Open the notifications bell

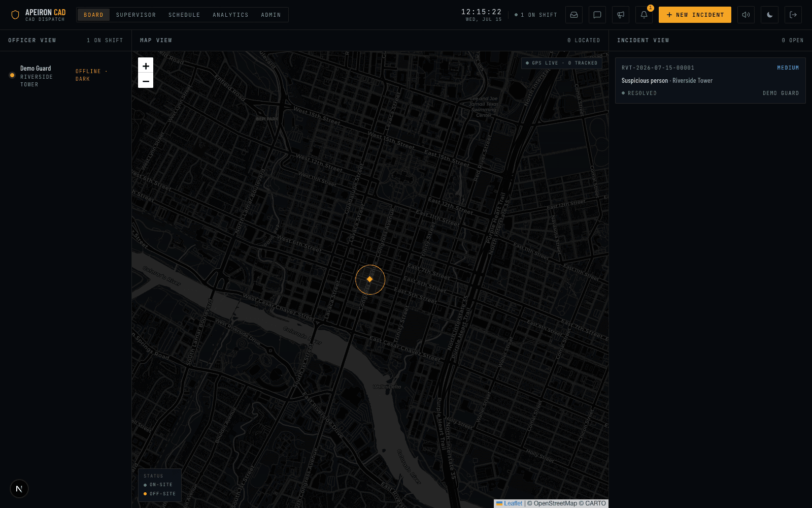(x=644, y=15)
